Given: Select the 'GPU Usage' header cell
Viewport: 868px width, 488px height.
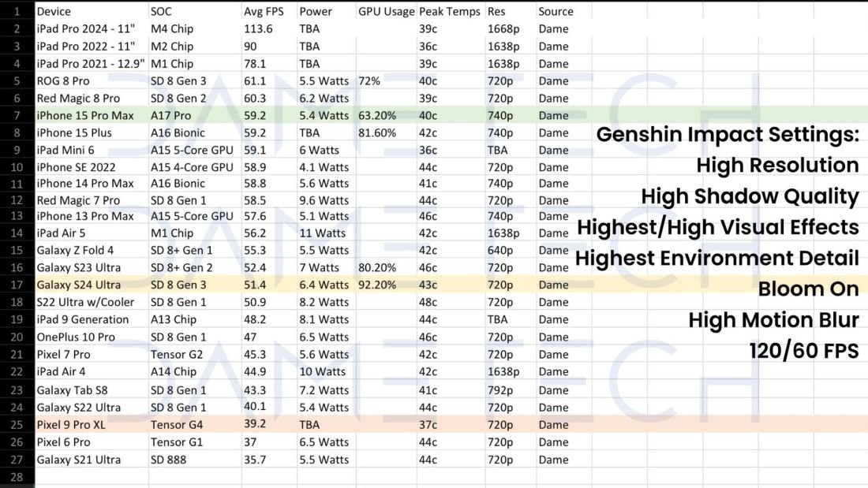Looking at the screenshot, I should pyautogui.click(x=387, y=11).
